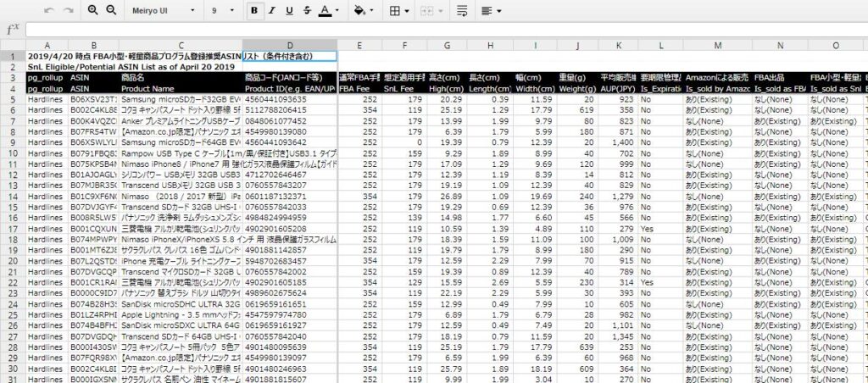Click the formula bar input field

tap(446, 30)
